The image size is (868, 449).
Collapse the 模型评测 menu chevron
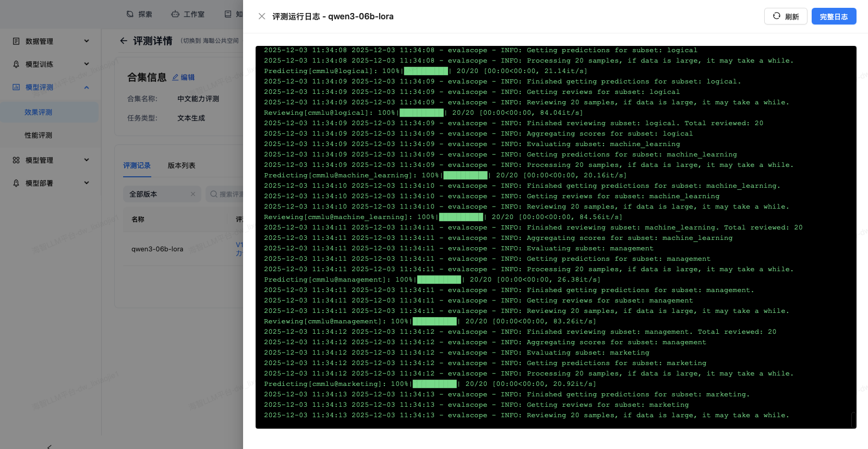pos(87,87)
